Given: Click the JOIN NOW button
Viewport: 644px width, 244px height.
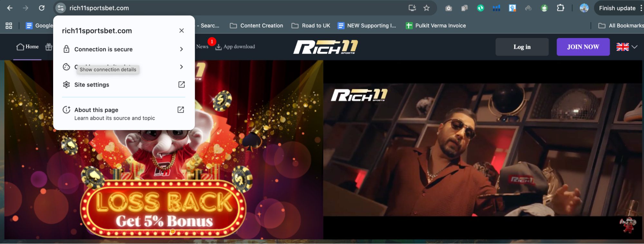Looking at the screenshot, I should click(x=583, y=47).
